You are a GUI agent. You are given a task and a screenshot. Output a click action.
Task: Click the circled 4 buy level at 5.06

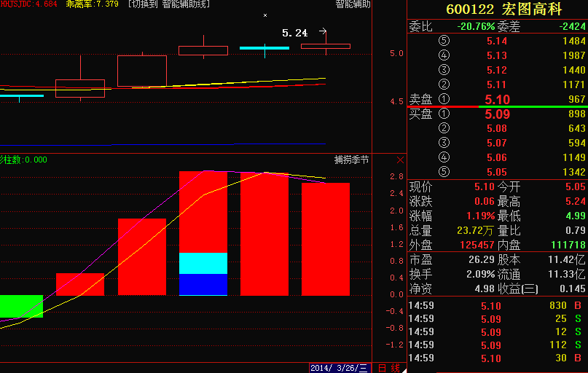(x=444, y=157)
